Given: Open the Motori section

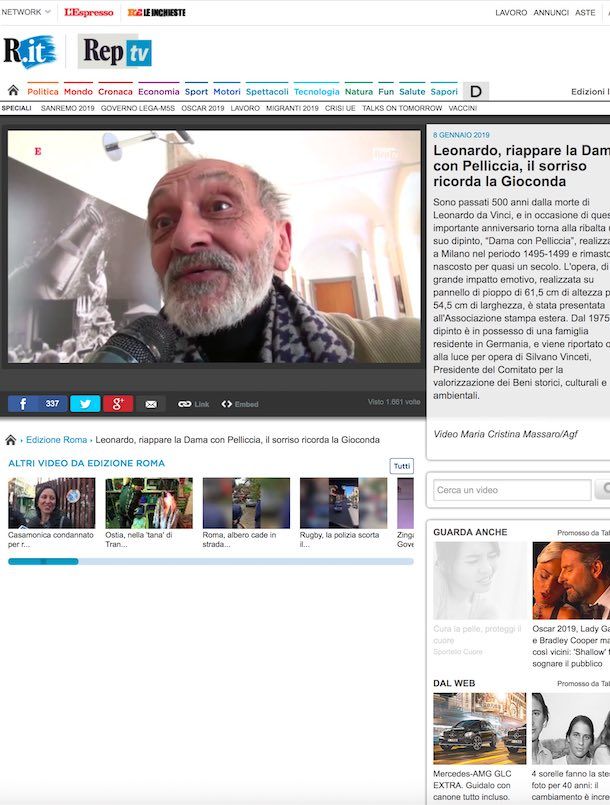Looking at the screenshot, I should tap(227, 91).
